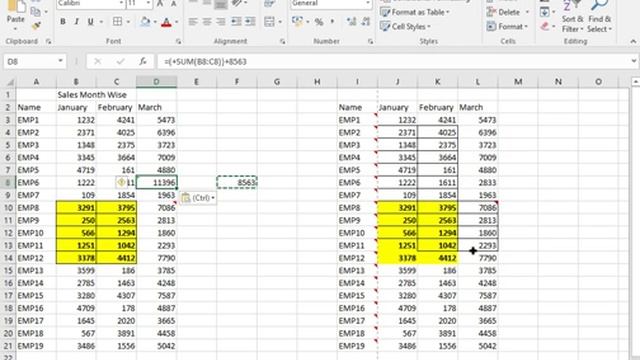Apply Accounting Number Format icon

pos(298,22)
